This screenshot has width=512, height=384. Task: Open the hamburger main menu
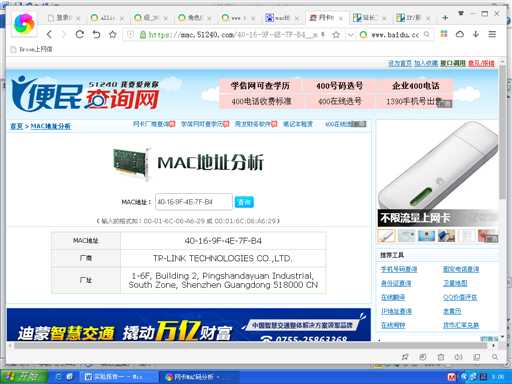tap(492, 34)
